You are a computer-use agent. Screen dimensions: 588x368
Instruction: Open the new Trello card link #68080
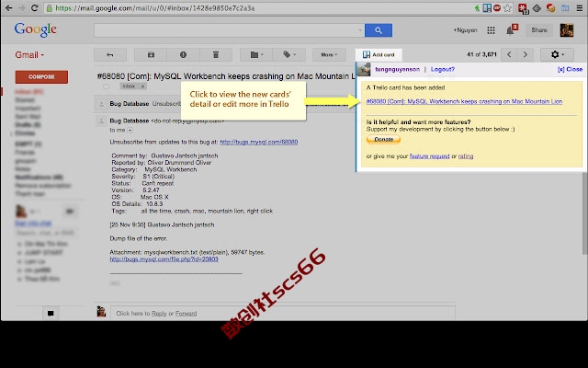[x=464, y=101]
